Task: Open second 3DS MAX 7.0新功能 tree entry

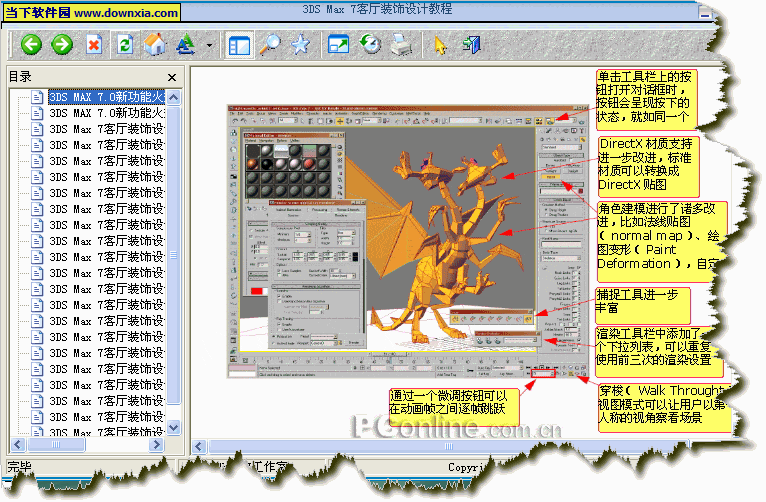Action: (x=106, y=114)
